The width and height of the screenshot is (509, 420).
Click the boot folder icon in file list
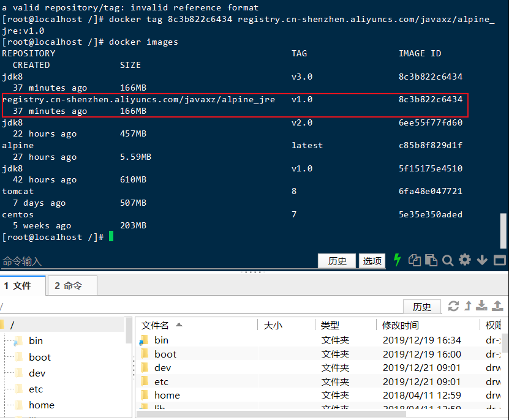pos(145,354)
